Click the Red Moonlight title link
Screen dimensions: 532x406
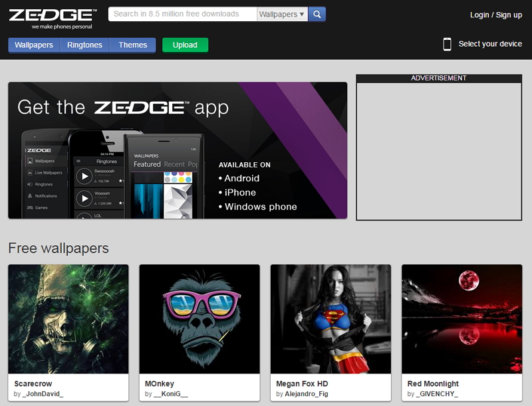pyautogui.click(x=433, y=383)
